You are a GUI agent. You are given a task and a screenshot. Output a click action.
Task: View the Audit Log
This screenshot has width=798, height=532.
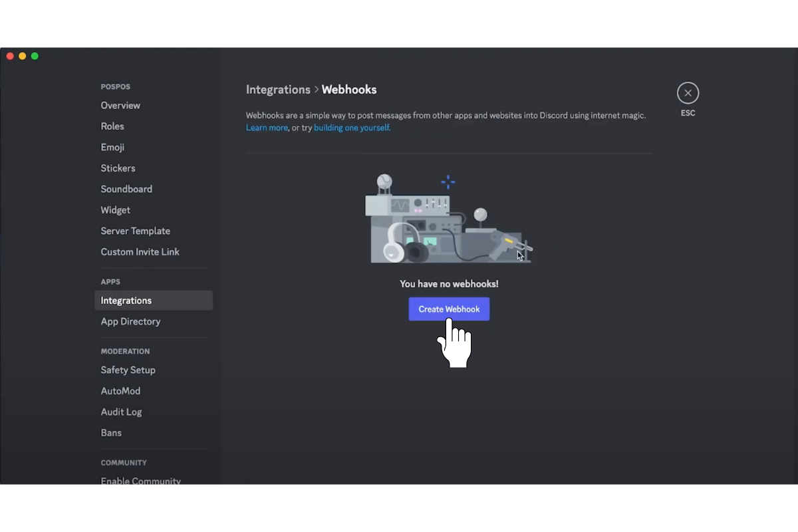(x=121, y=412)
